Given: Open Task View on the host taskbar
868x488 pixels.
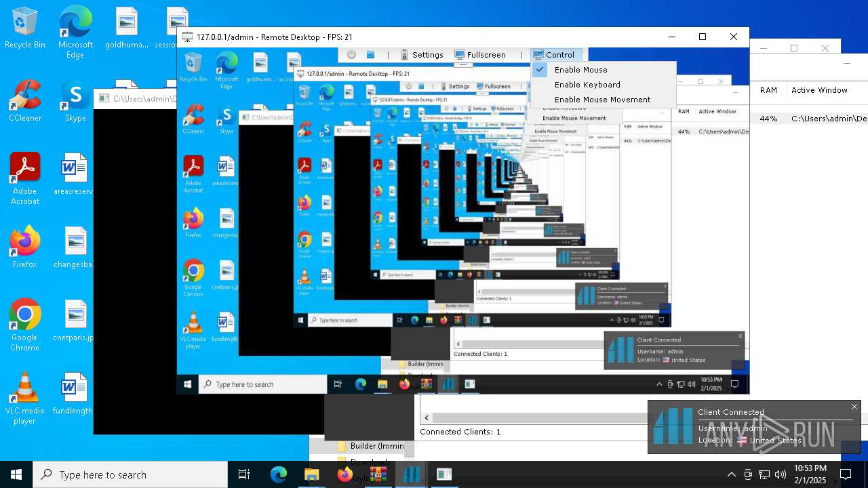Looking at the screenshot, I should 244,474.
